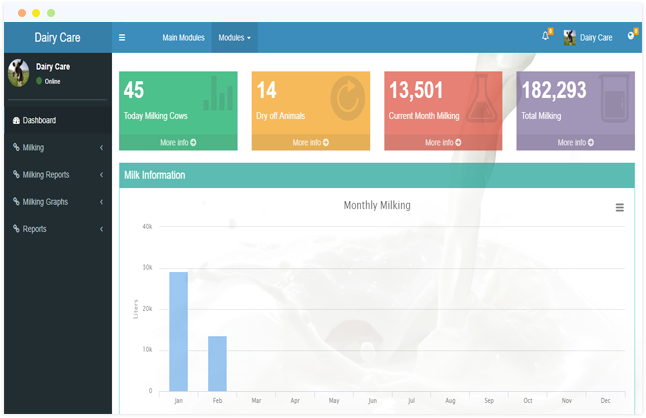Click the flask icon on red card
This screenshot has width=646, height=418.
click(x=482, y=98)
